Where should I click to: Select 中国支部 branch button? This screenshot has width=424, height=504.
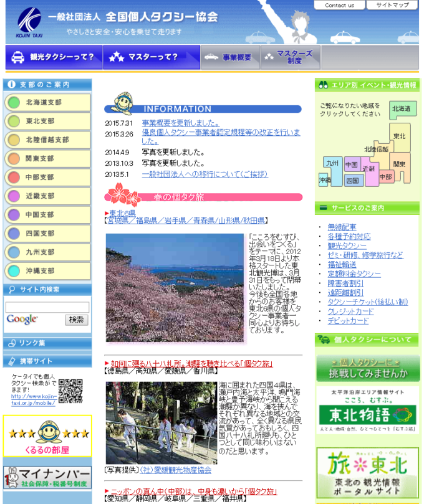(47, 214)
